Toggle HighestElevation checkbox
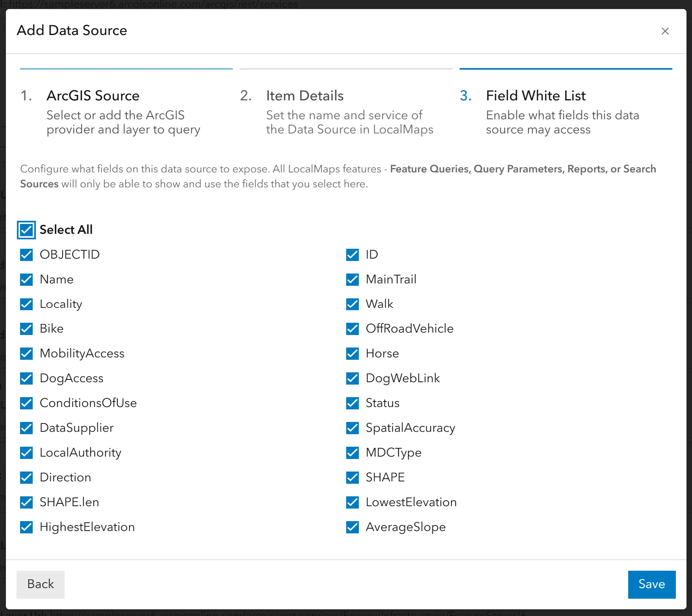692x616 pixels. pyautogui.click(x=26, y=527)
